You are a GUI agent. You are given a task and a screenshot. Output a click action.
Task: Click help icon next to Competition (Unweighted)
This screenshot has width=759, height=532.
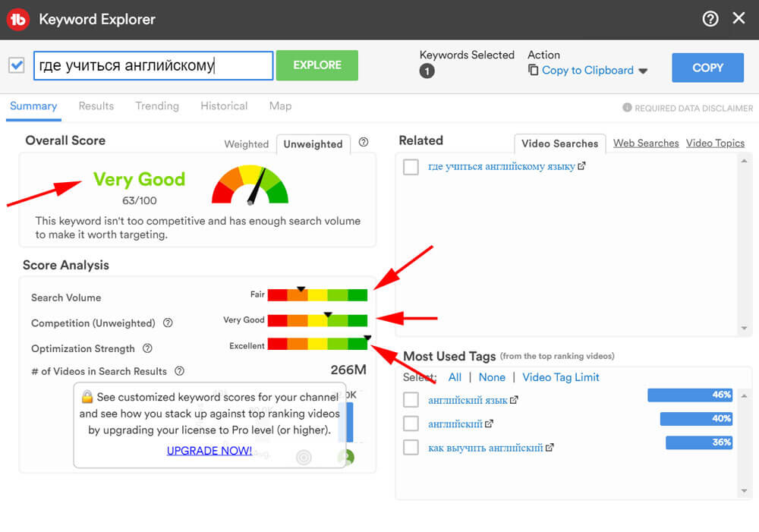pos(168,323)
